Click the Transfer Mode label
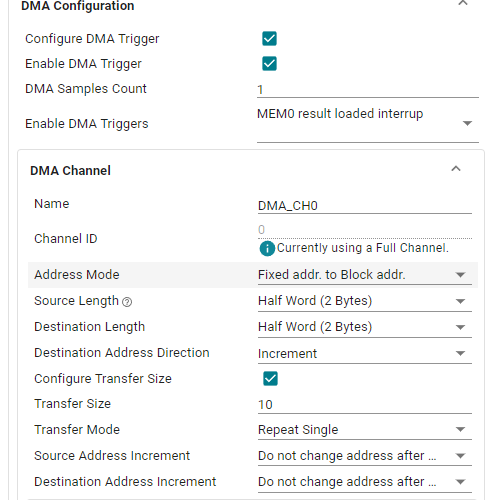 pyautogui.click(x=77, y=430)
